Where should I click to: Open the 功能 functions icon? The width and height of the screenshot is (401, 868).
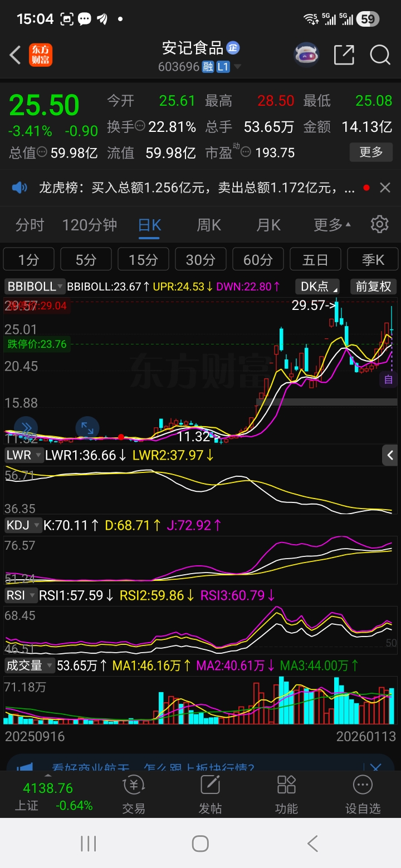click(x=286, y=794)
